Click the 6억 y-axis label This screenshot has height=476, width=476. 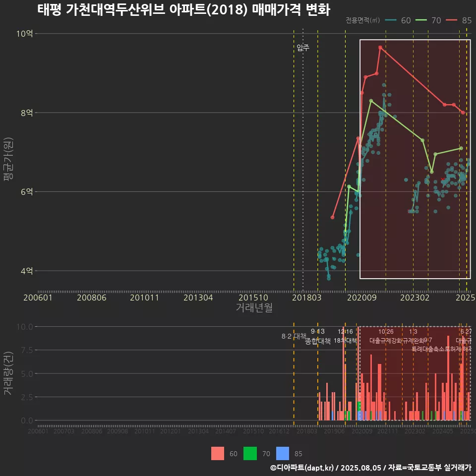pyautogui.click(x=27, y=191)
